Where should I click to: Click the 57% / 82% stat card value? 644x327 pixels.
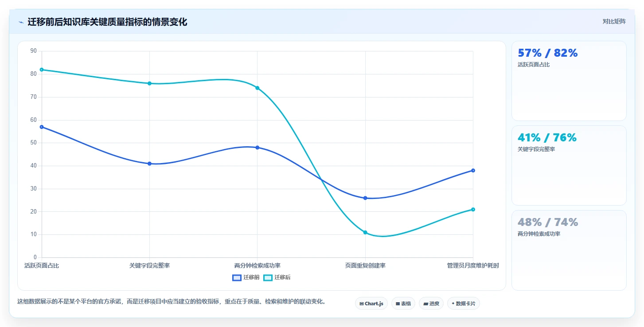548,53
